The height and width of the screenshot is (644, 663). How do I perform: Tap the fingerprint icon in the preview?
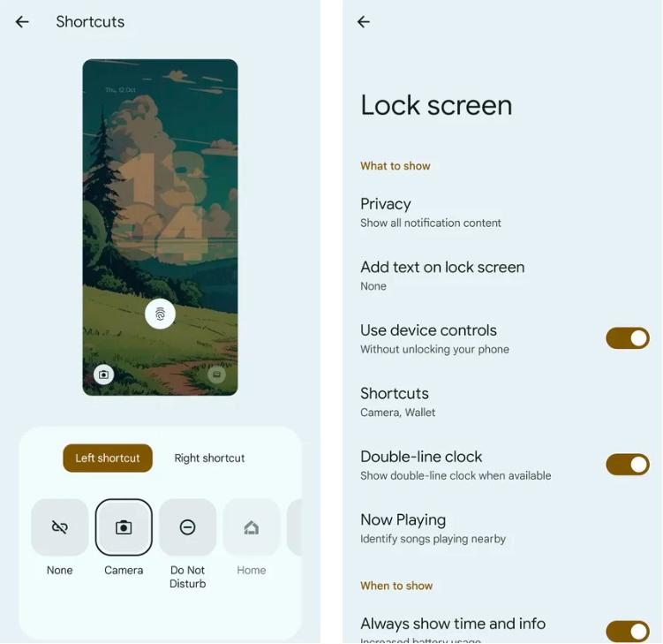[x=160, y=314]
